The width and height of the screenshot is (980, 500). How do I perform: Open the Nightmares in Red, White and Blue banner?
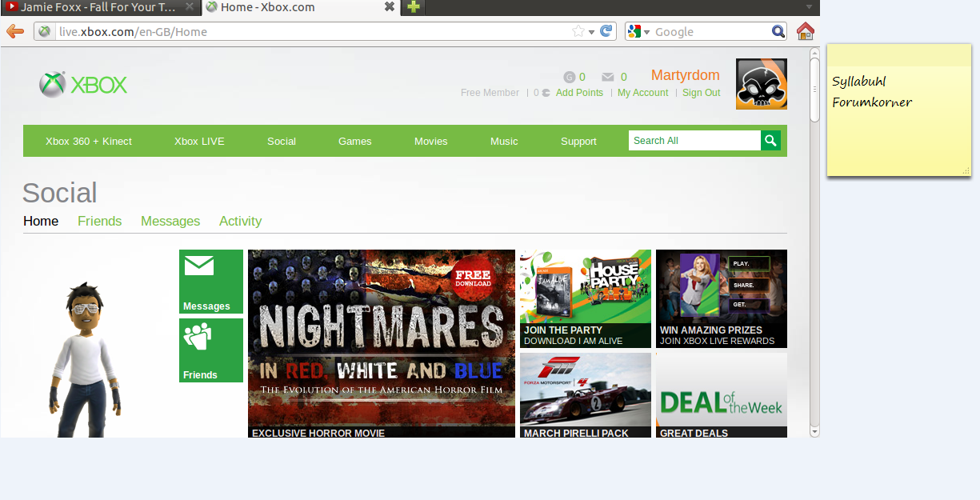pos(382,344)
